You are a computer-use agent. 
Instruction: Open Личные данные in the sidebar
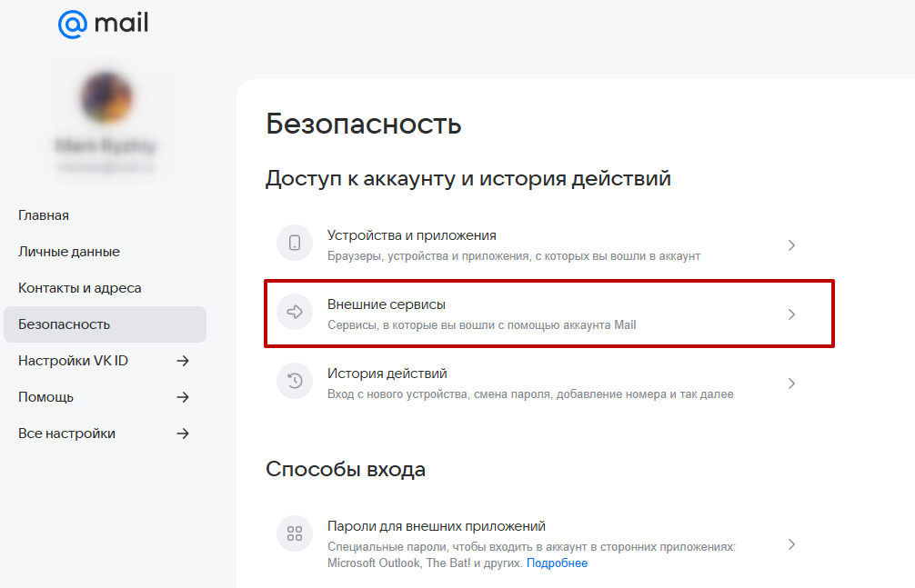tap(69, 252)
